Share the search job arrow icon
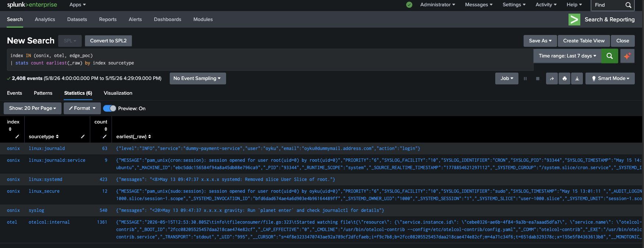The height and width of the screenshot is (248, 644). 552,78
